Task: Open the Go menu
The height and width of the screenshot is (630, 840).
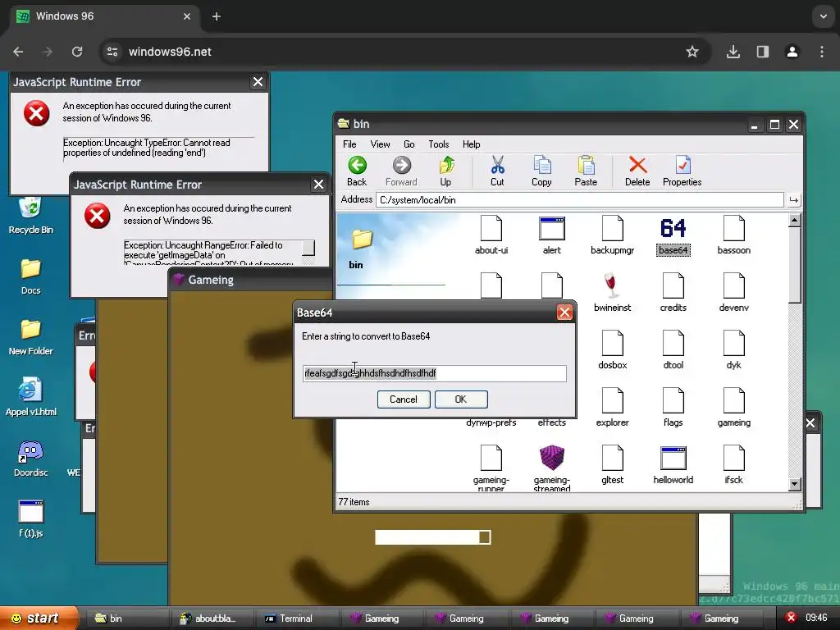Action: pyautogui.click(x=409, y=144)
